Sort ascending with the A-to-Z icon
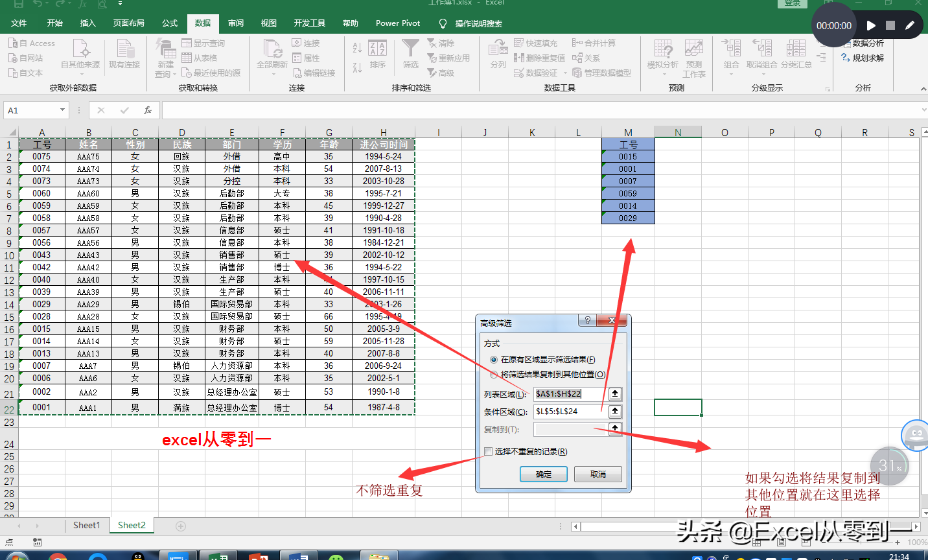This screenshot has height=560, width=928. (357, 47)
